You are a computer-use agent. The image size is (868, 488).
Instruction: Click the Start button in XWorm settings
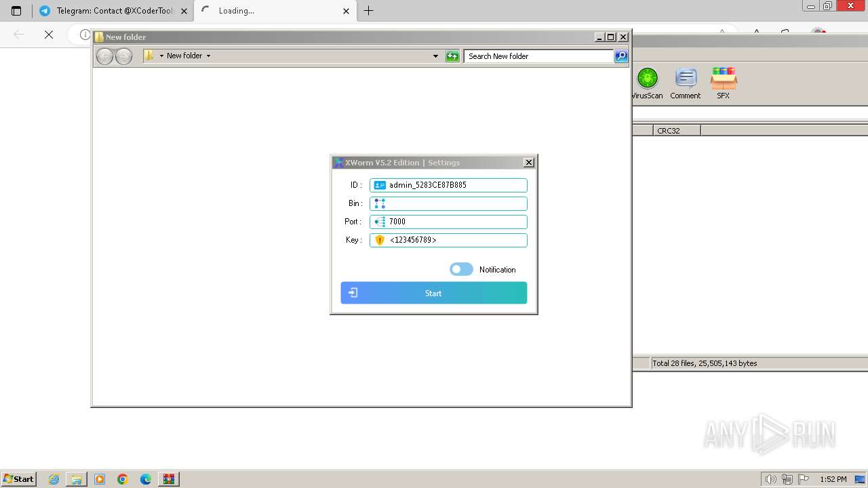click(x=433, y=293)
